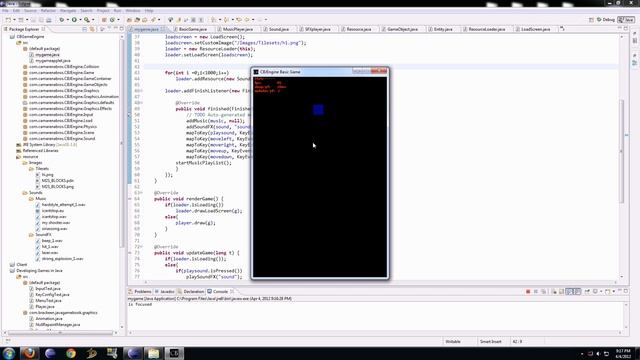Switch to MusicPlayer.java editor tab
This screenshot has width=640, height=360.
(x=238, y=29)
